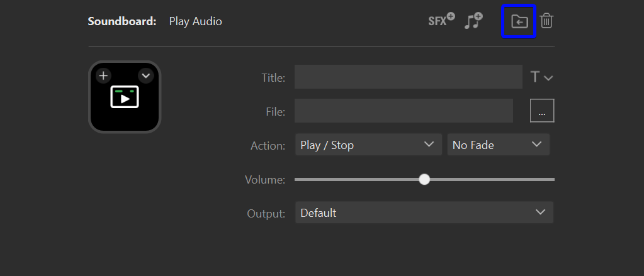Click the plus icon on key image
This screenshot has height=276, width=644.
tap(103, 76)
